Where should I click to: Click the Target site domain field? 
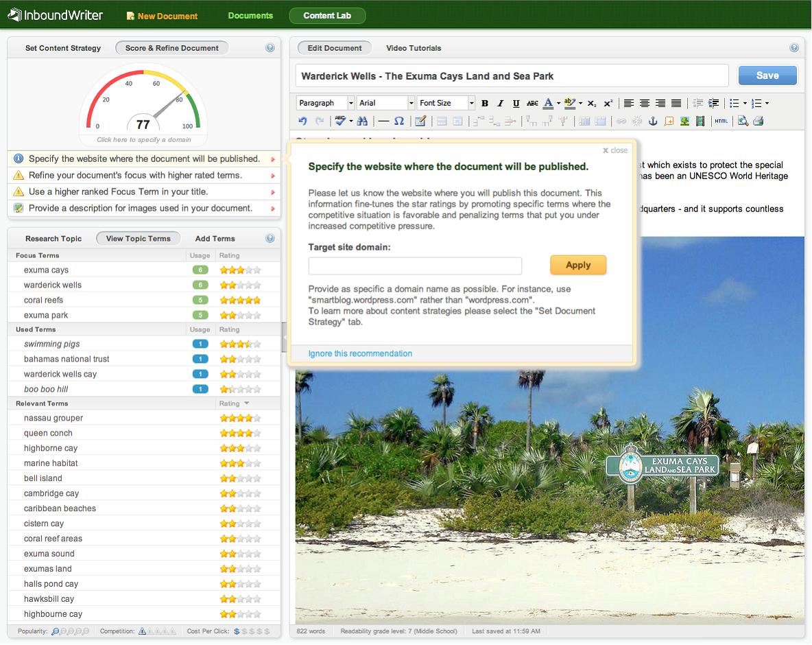[415, 266]
